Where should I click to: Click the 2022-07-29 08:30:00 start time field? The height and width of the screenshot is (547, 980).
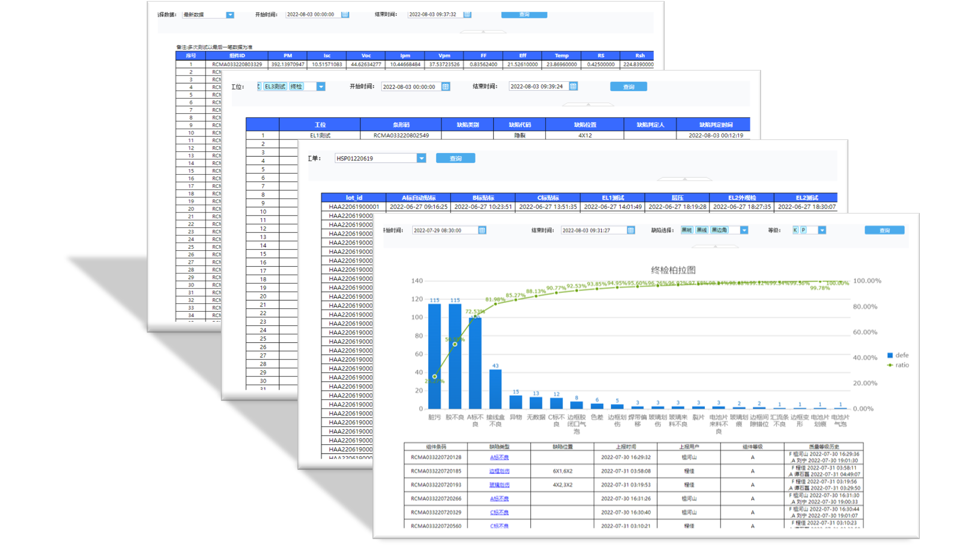click(444, 230)
